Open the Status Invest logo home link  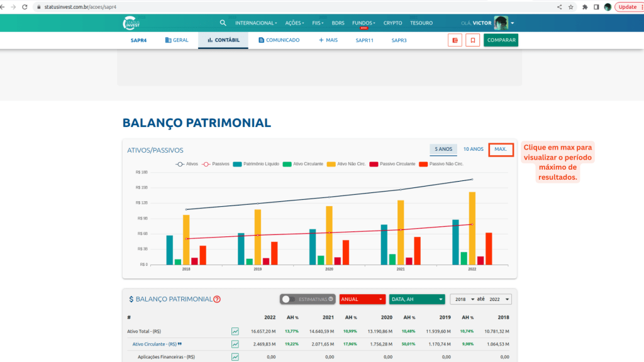tap(133, 23)
